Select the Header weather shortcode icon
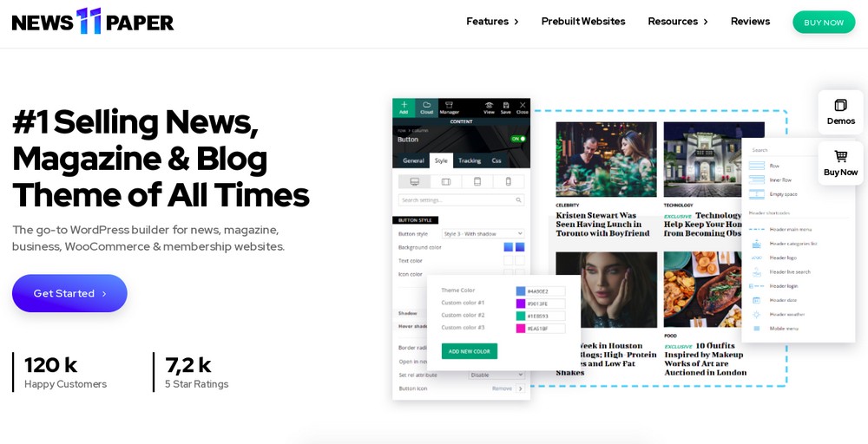 click(756, 314)
